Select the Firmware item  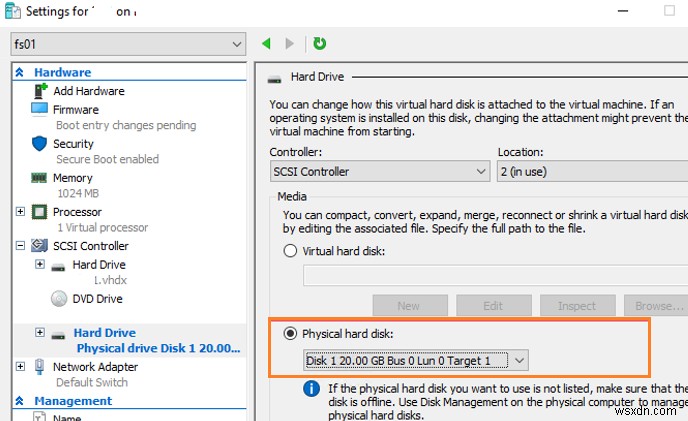point(75,109)
